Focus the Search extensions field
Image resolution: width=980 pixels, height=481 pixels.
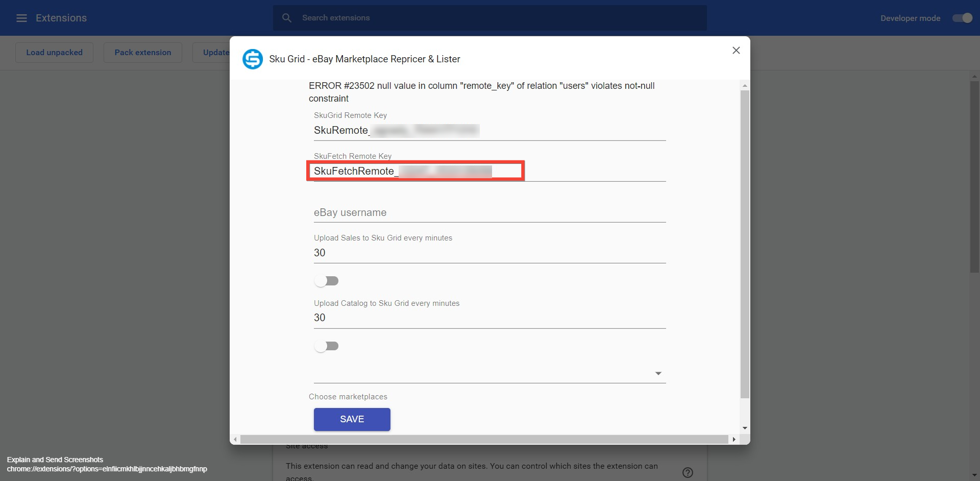coord(490,18)
